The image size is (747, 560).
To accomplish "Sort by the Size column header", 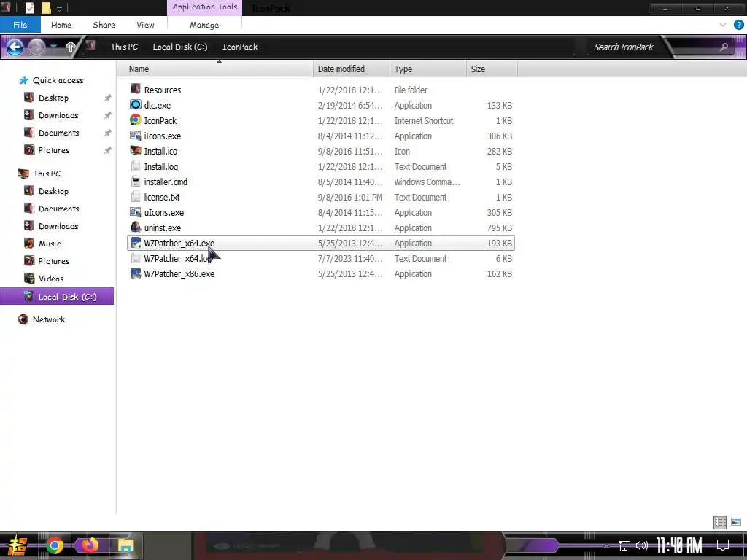I will coord(492,69).
